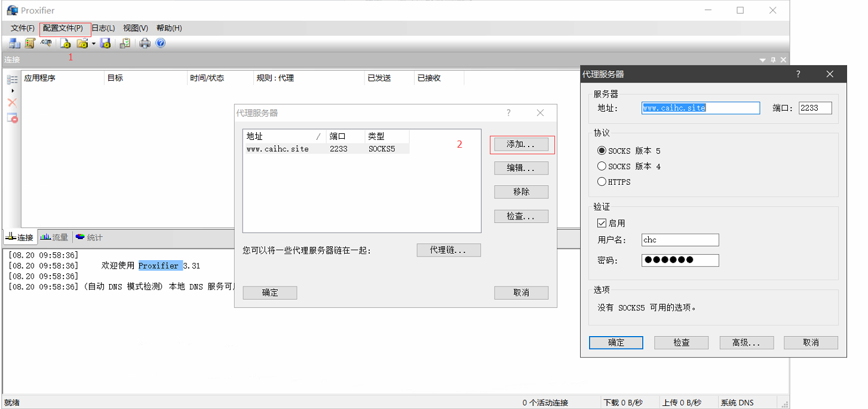Click the 密码 password field
The height and width of the screenshot is (409, 868).
point(680,260)
